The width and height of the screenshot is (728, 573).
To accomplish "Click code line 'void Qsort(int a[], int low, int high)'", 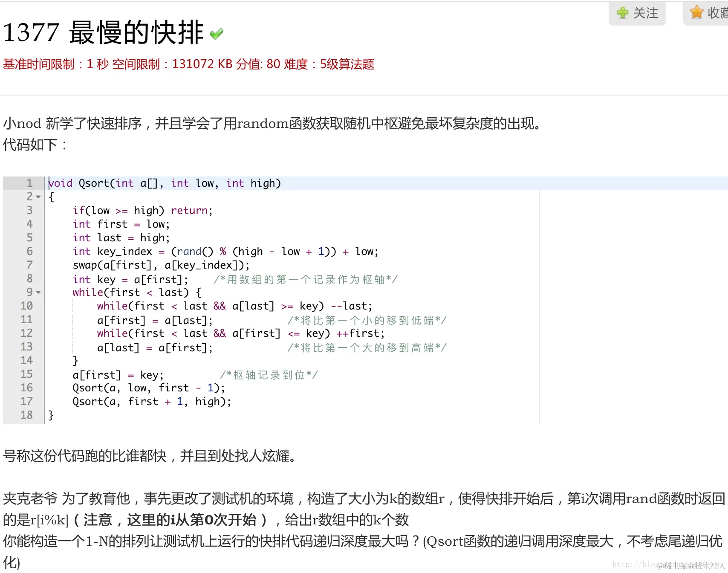I will [x=165, y=183].
